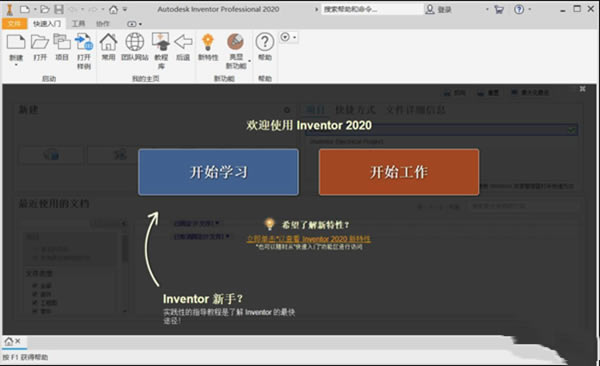Image resolution: width=600 pixels, height=366 pixels.
Task: Click the search help and commands field
Action: tap(372, 9)
